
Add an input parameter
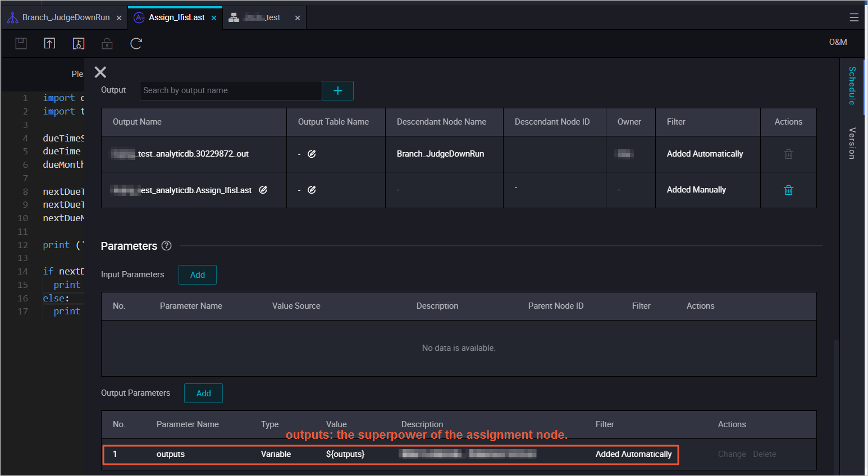[198, 275]
